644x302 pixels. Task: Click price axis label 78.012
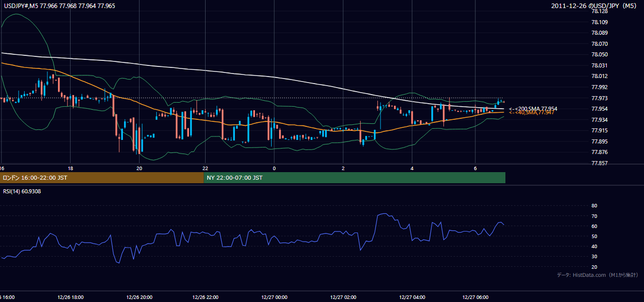coord(599,76)
